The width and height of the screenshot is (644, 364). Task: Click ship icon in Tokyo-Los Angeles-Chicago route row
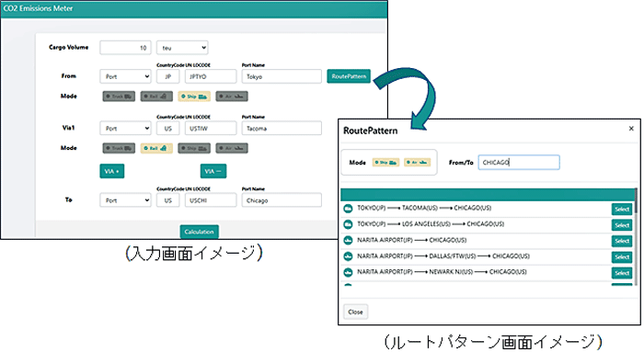point(348,224)
